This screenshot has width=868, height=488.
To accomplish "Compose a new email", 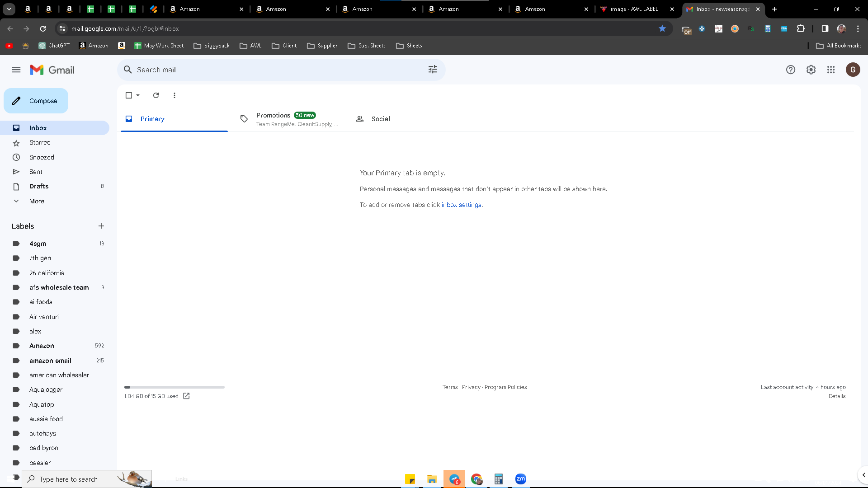I will [36, 101].
